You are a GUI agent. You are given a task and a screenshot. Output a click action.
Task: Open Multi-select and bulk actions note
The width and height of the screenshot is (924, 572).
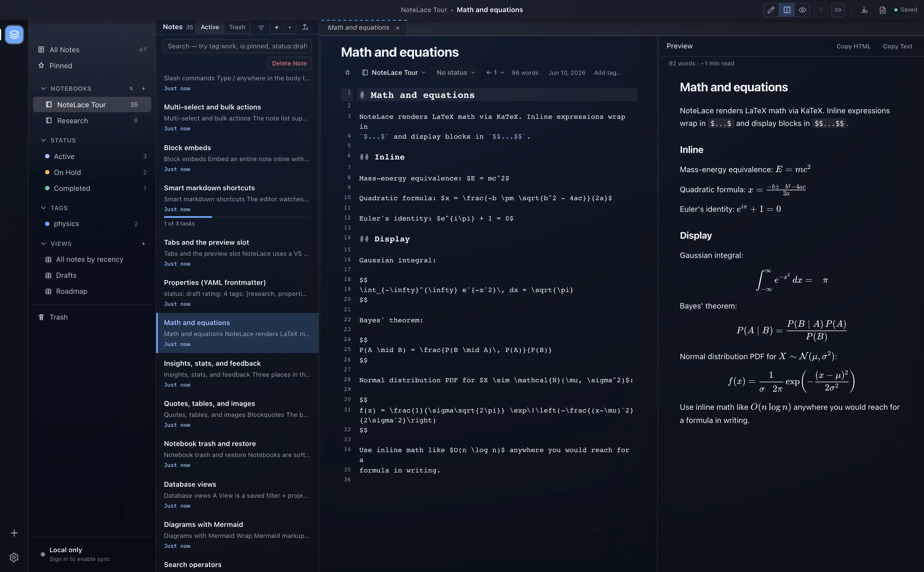click(238, 118)
